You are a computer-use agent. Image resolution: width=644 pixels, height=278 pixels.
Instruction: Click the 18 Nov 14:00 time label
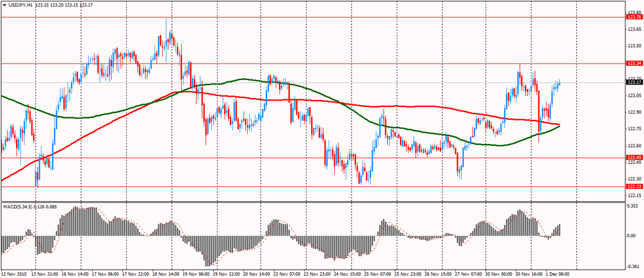pos(167,273)
